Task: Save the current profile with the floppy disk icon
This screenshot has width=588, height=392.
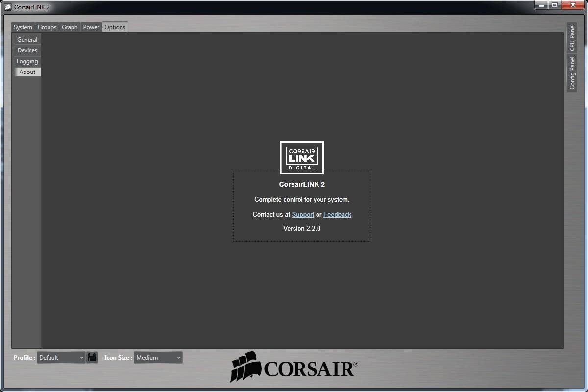Action: pyautogui.click(x=92, y=357)
